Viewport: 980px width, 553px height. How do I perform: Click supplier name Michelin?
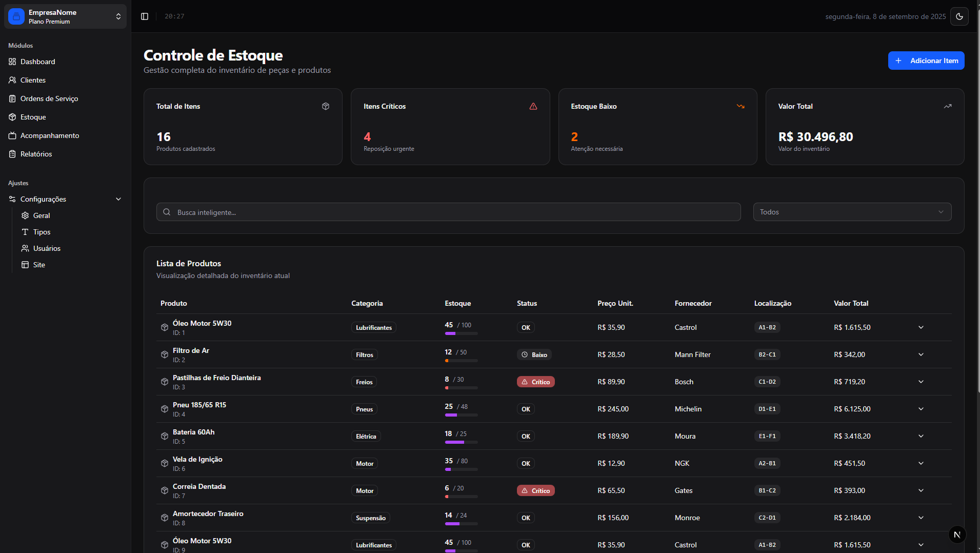click(x=688, y=409)
